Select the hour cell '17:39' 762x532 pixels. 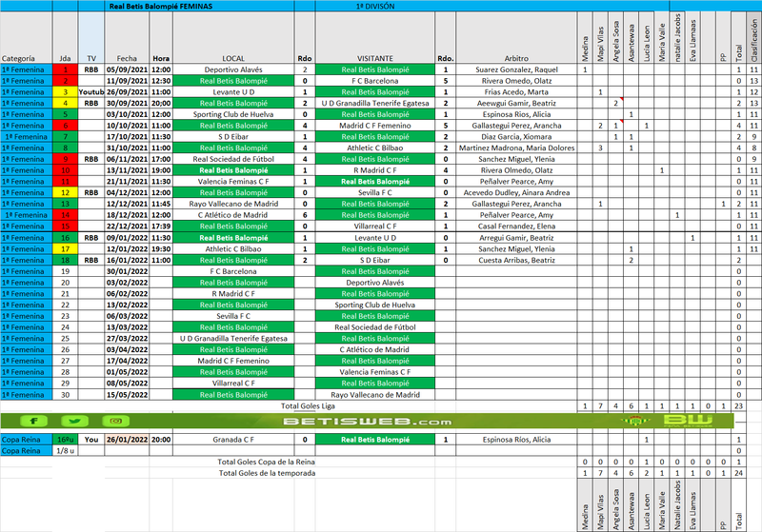coord(161,227)
